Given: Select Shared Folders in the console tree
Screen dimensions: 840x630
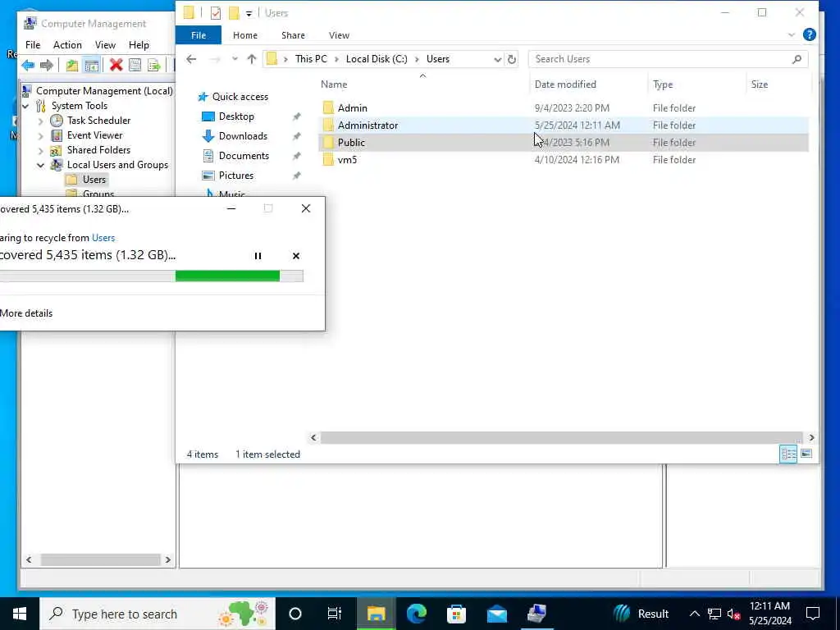Looking at the screenshot, I should pos(98,150).
